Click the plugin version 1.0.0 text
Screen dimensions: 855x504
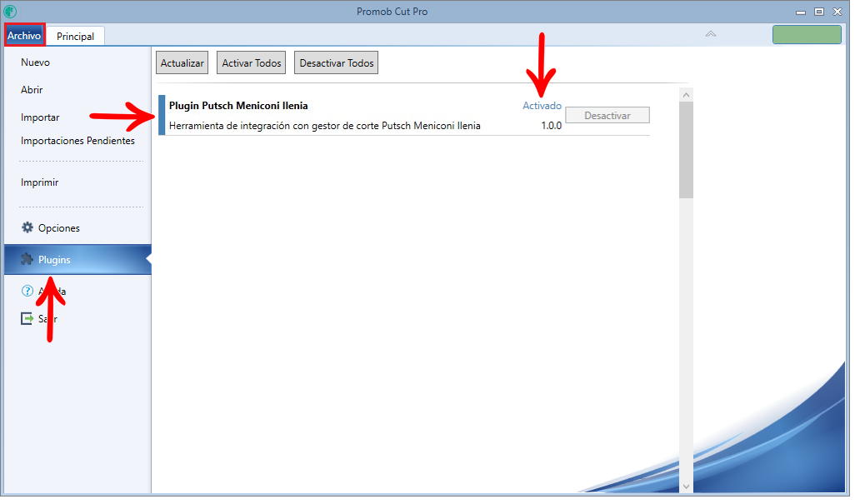[x=552, y=125]
